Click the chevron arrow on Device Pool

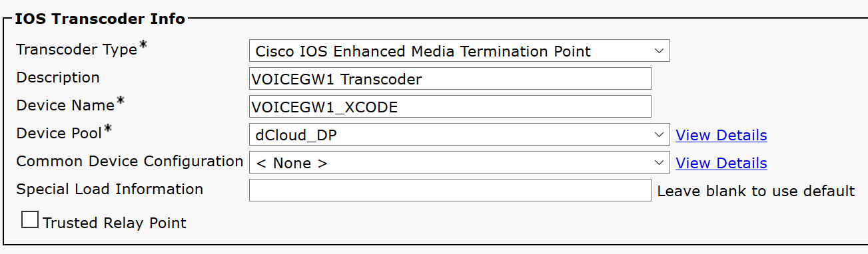658,135
